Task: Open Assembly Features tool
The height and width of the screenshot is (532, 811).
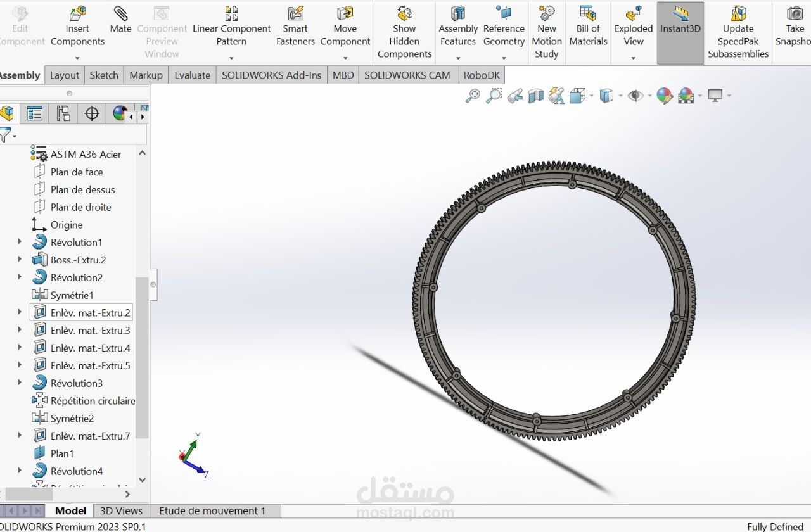Action: [x=458, y=27]
